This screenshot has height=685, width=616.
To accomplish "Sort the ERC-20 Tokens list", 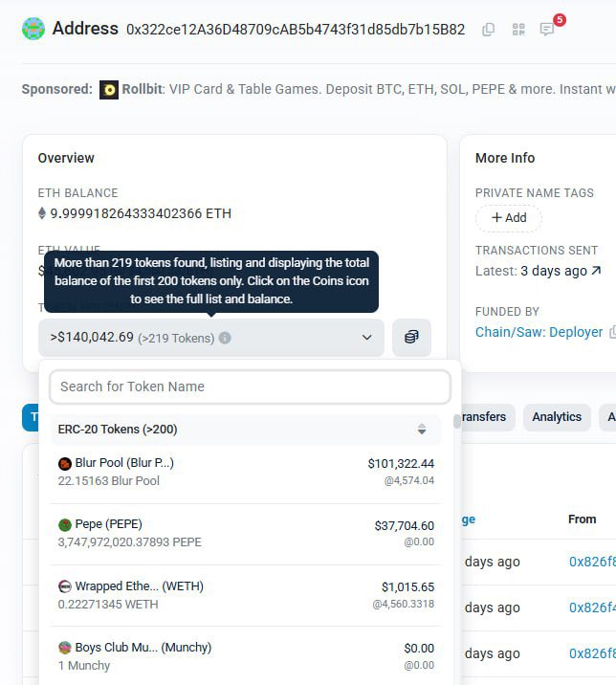I will [422, 429].
